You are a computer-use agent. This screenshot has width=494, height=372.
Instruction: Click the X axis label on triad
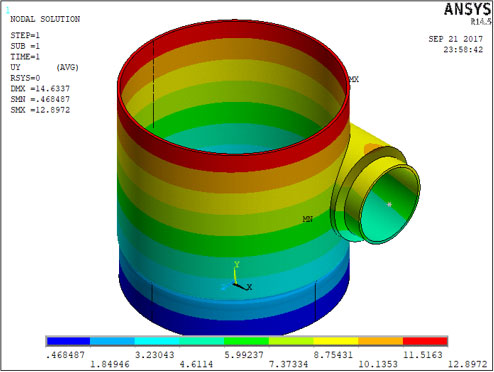point(249,287)
